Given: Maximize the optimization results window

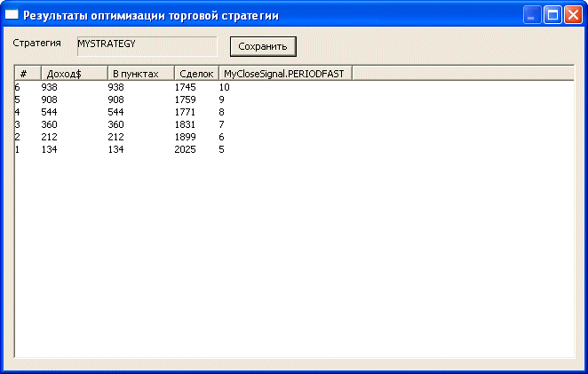Looking at the screenshot, I should point(552,15).
